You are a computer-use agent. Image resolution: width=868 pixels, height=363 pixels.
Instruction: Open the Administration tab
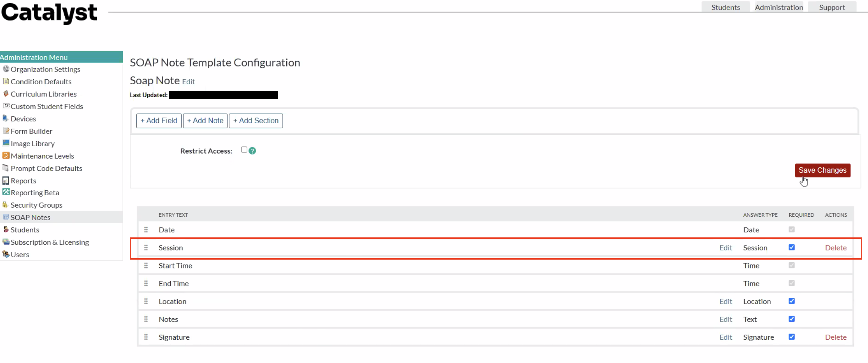point(779,7)
